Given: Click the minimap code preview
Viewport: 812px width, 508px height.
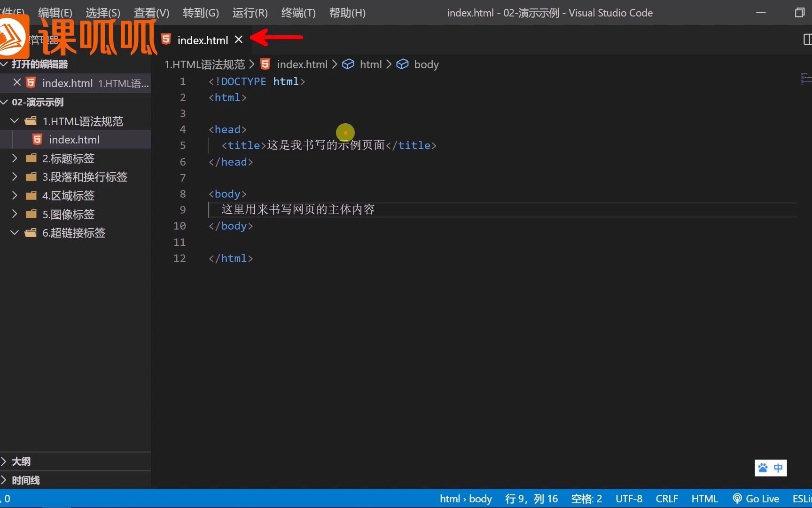Looking at the screenshot, I should [x=805, y=79].
